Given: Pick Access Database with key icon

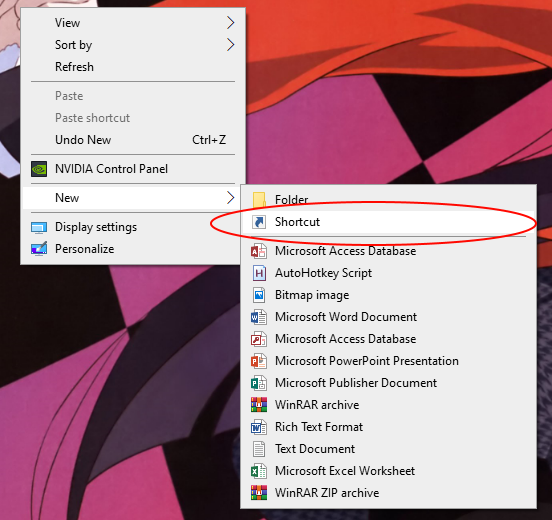Looking at the screenshot, I should (x=388, y=339).
